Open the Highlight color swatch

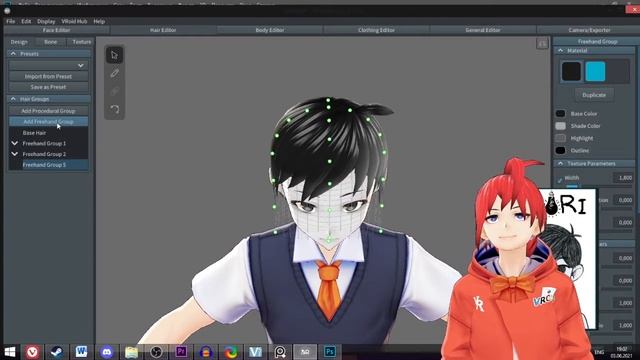tap(560, 138)
